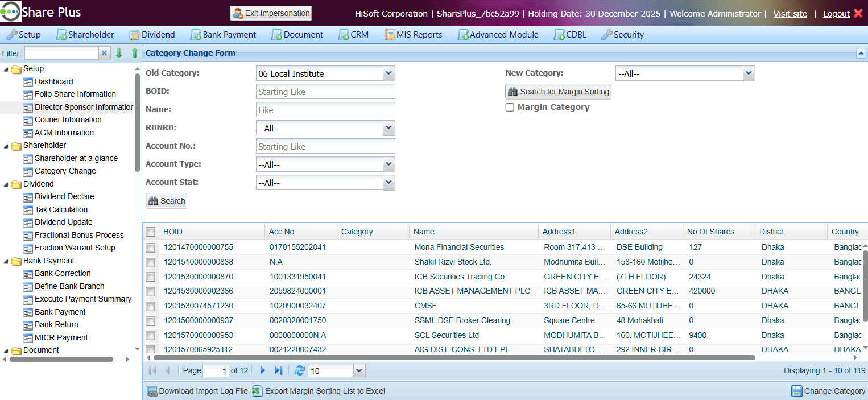Check the row for ICB Securities Trading Co.
Screen dimensions: 868x400
click(150, 277)
